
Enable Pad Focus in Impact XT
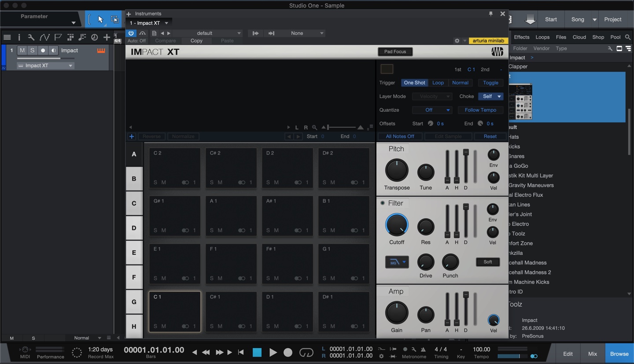tap(394, 51)
